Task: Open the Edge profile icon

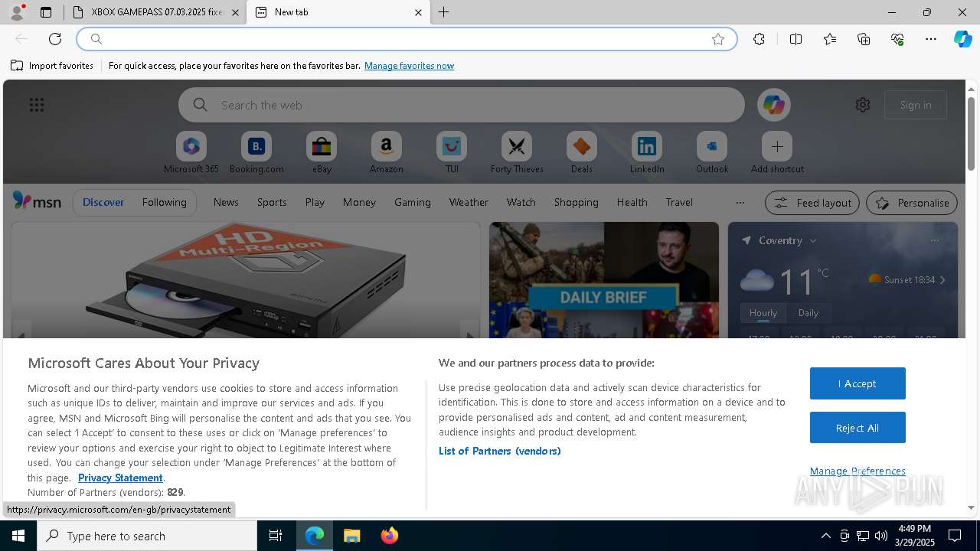Action: 17,12
